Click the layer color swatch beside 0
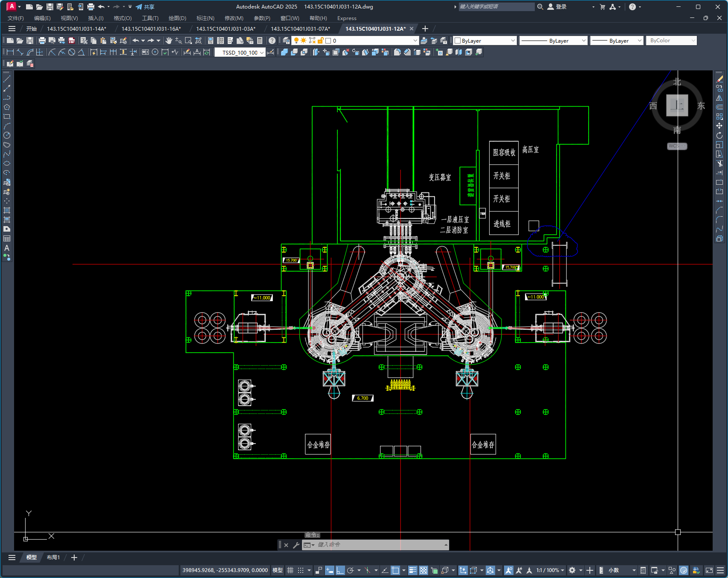The image size is (728, 578). point(328,41)
